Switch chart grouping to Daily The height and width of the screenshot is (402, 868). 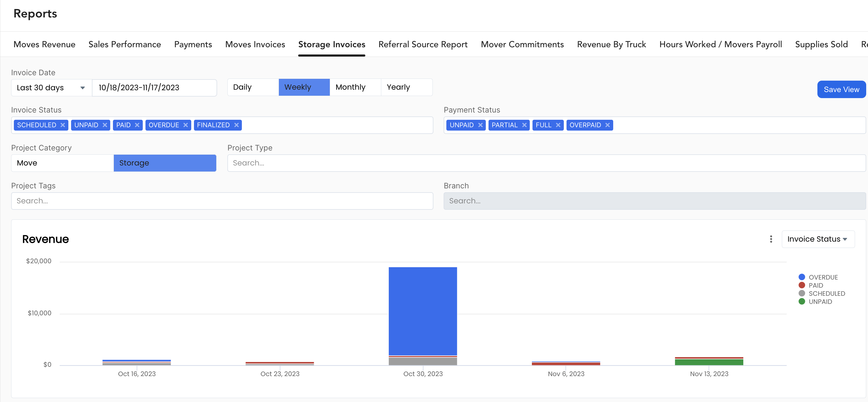click(253, 87)
